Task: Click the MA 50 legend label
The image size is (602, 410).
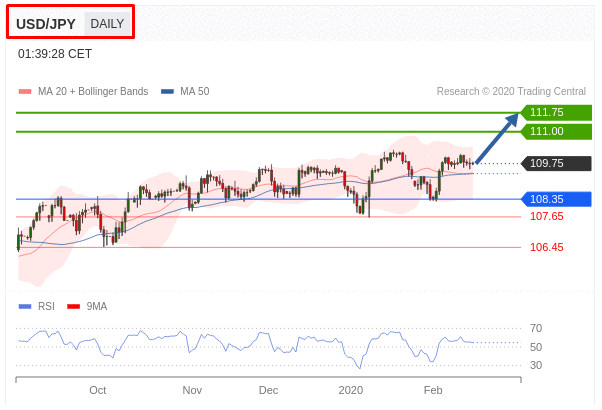Action: [195, 91]
